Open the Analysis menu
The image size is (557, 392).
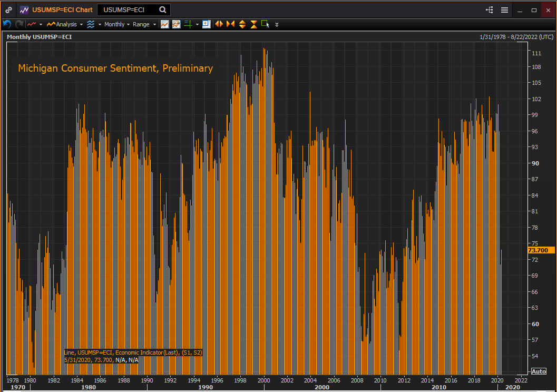[x=65, y=24]
